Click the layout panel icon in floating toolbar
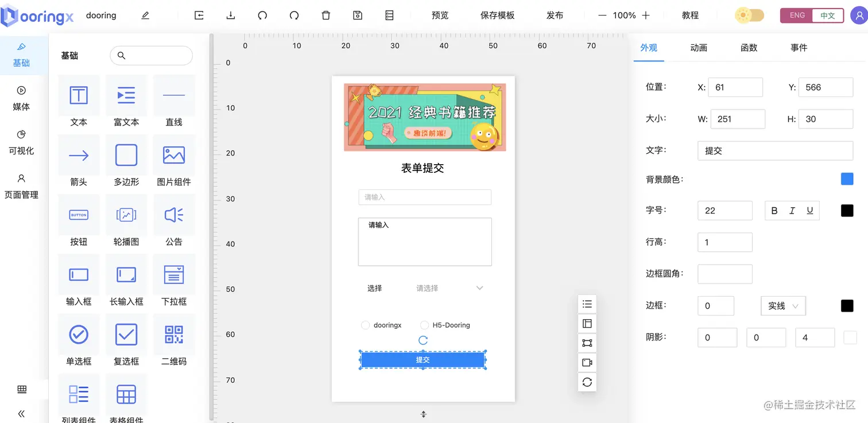 tap(587, 324)
